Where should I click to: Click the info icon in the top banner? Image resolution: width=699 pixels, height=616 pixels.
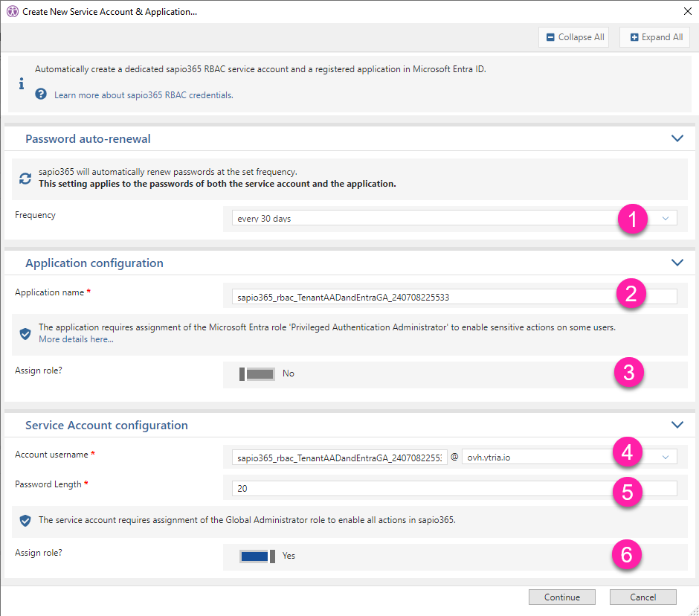pyautogui.click(x=21, y=83)
